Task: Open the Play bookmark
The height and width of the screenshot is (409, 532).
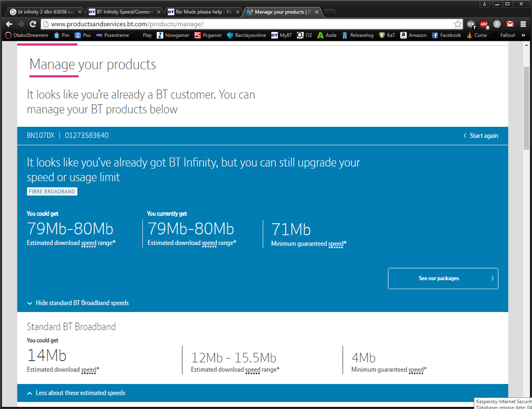Action: click(143, 35)
